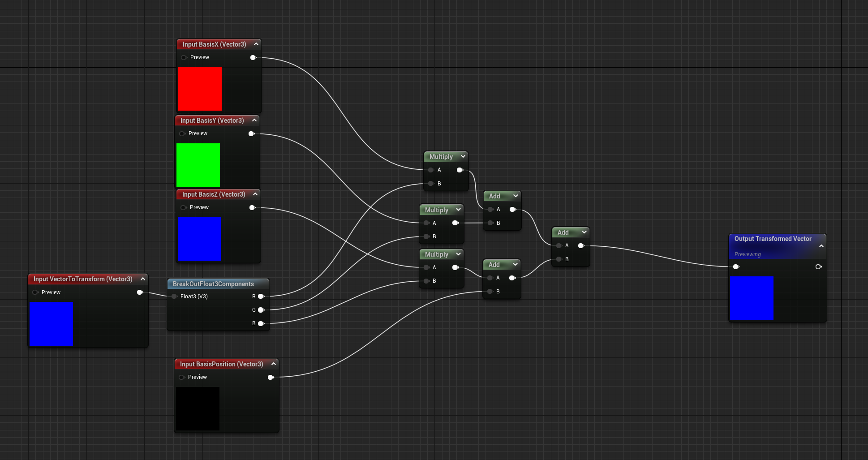This screenshot has height=460, width=868.
Task: Select the A input pin on topmost Multiply node
Action: pos(430,170)
